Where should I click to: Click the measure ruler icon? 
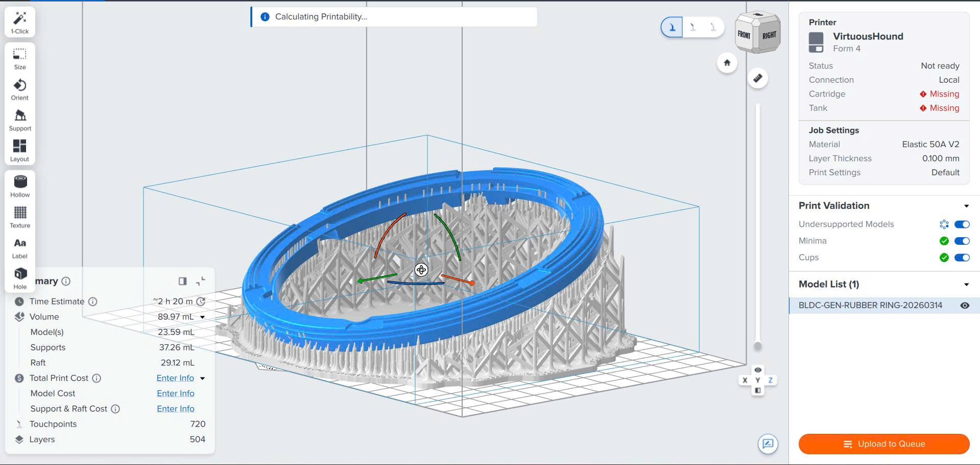click(x=758, y=78)
